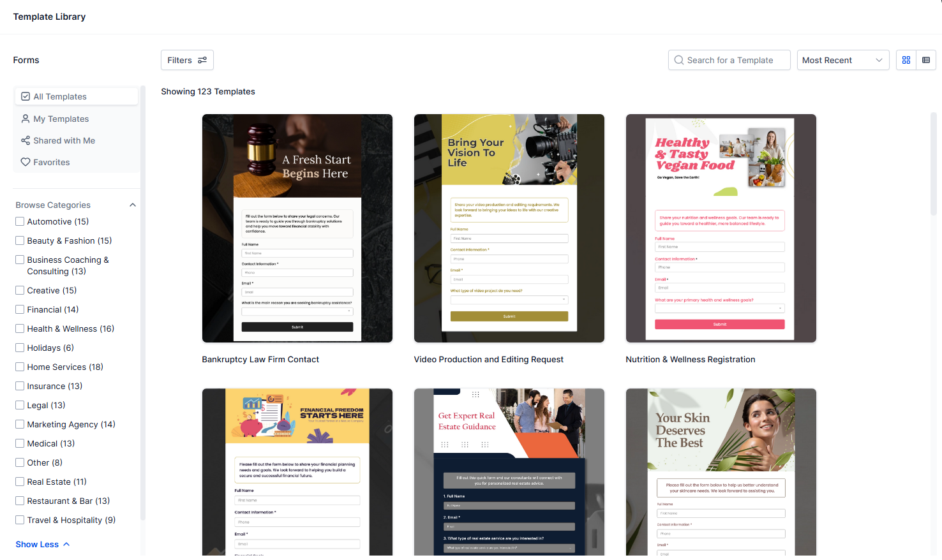Click the Filters sliders icon
Image resolution: width=942 pixels, height=560 pixels.
[x=202, y=60]
